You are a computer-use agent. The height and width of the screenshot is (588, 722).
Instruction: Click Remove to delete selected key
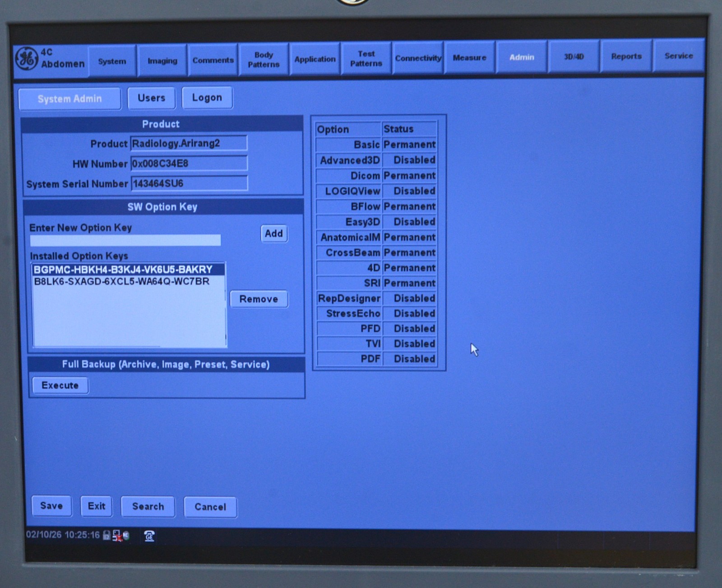pos(259,299)
